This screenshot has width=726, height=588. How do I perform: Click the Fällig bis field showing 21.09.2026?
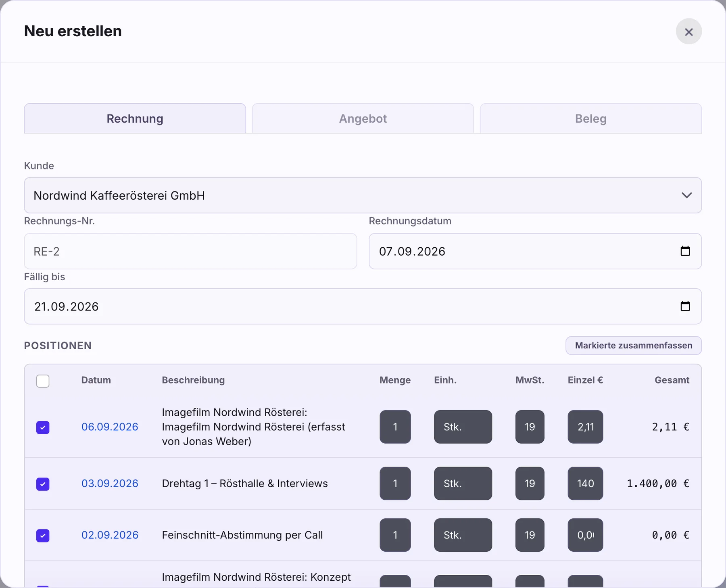point(363,307)
